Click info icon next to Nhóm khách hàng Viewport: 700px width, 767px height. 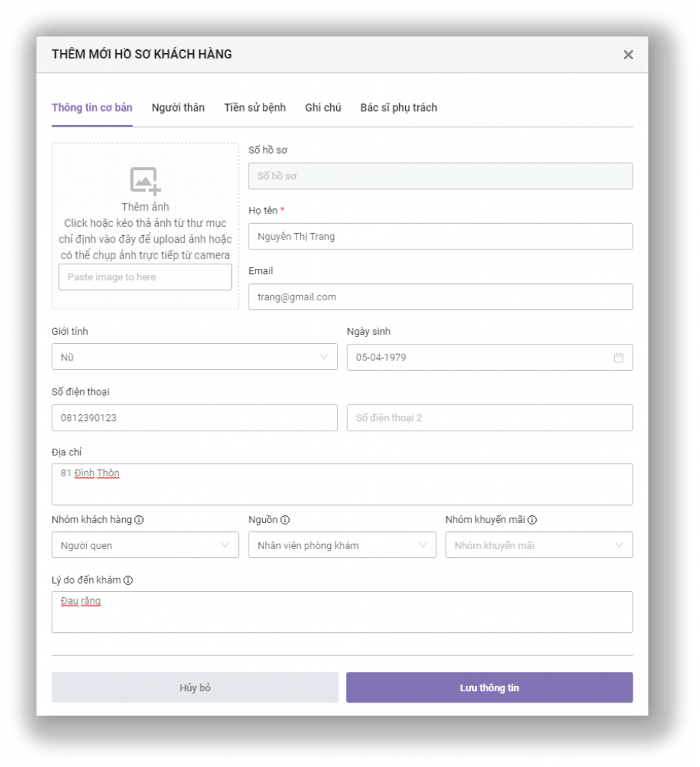pyautogui.click(x=139, y=520)
